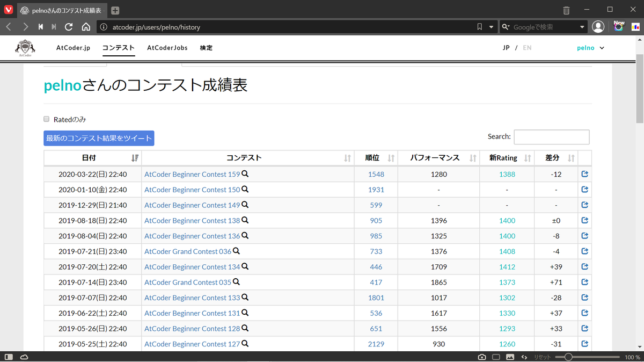644x362 pixels.
Task: Open pelno username link in page heading
Action: (x=62, y=85)
